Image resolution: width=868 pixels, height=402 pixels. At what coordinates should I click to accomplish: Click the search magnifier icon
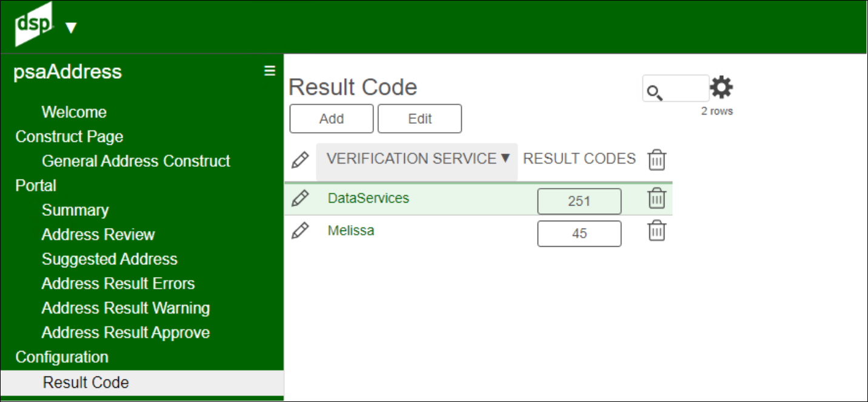pos(654,93)
